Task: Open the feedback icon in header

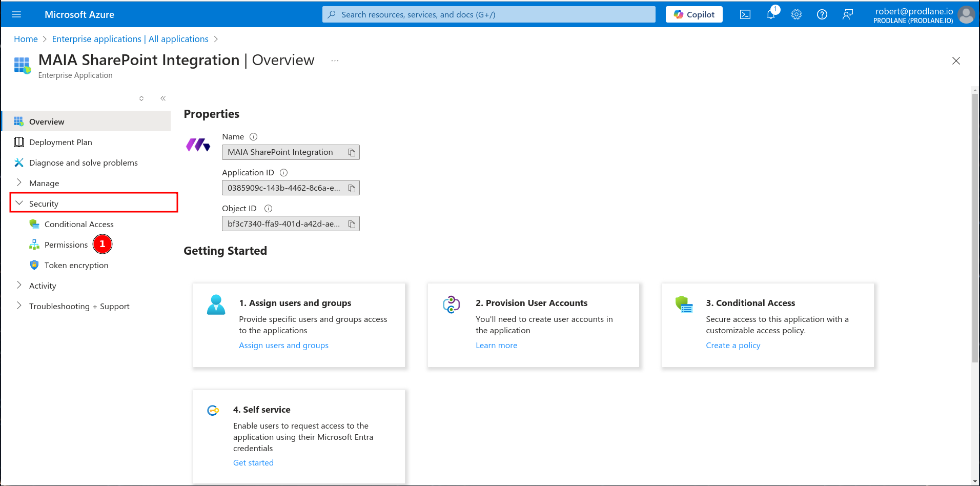Action: tap(848, 14)
